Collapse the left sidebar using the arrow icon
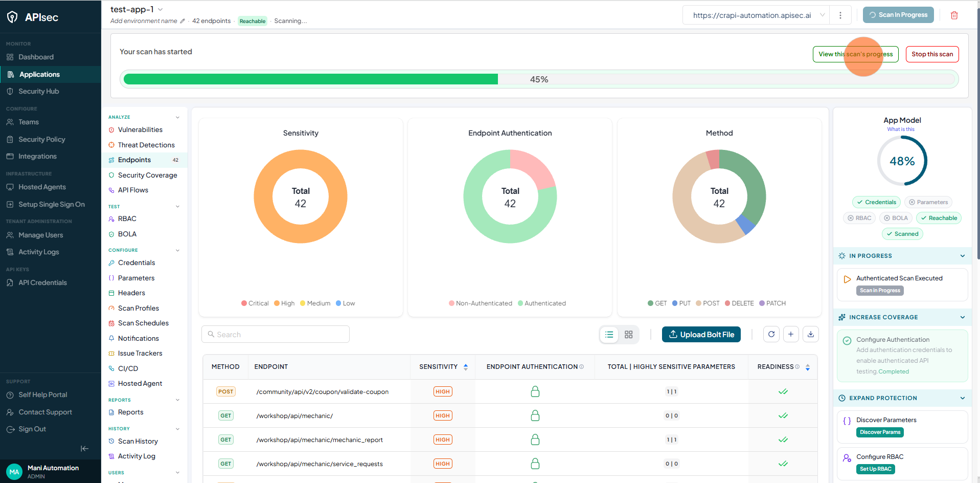Screen dimensions: 980x483 click(85, 449)
